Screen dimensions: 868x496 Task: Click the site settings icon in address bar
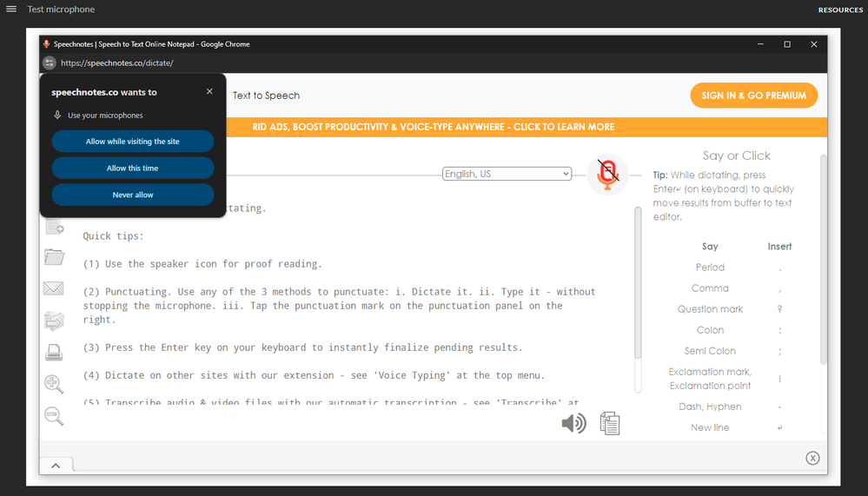coord(50,63)
